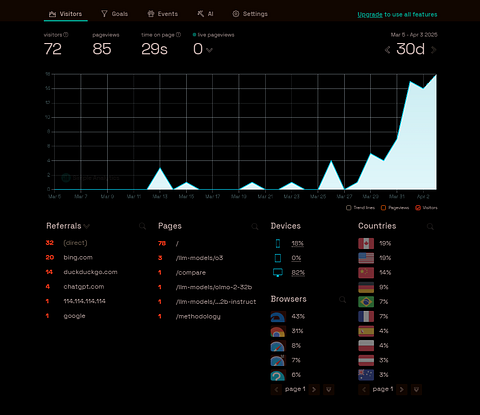Click the Upgrade link
This screenshot has width=480, height=415.
[370, 15]
